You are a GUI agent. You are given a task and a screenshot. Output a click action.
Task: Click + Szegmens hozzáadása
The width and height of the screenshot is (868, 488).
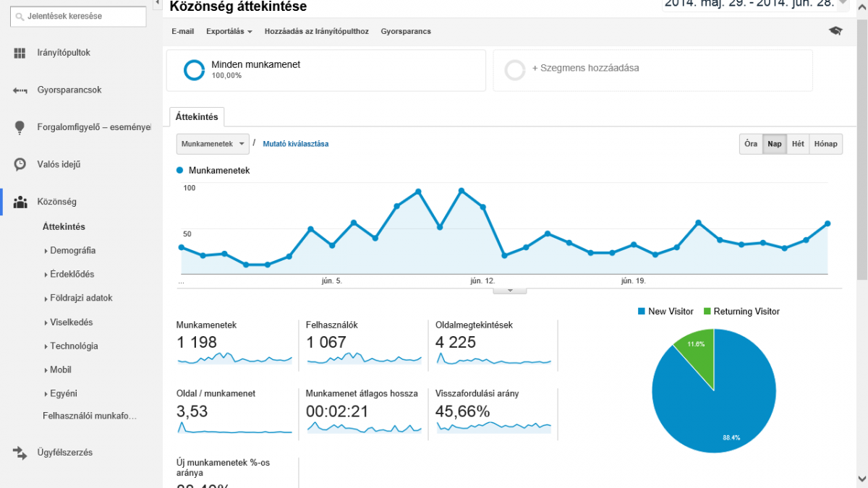(x=586, y=68)
